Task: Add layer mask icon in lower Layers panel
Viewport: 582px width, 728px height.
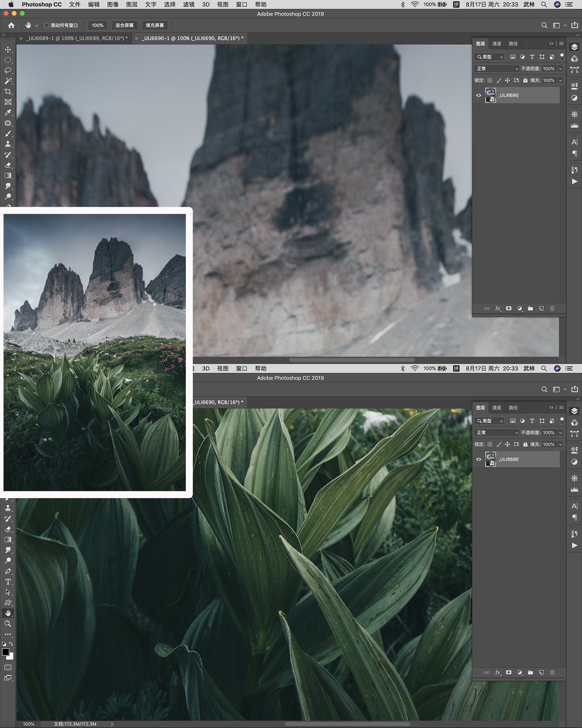Action: click(509, 672)
